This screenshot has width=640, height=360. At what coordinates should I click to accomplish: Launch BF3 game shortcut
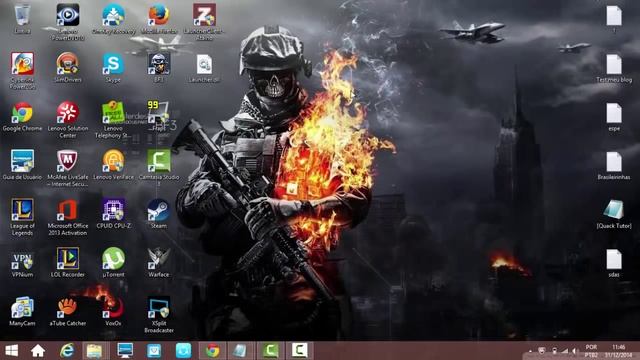(x=159, y=68)
